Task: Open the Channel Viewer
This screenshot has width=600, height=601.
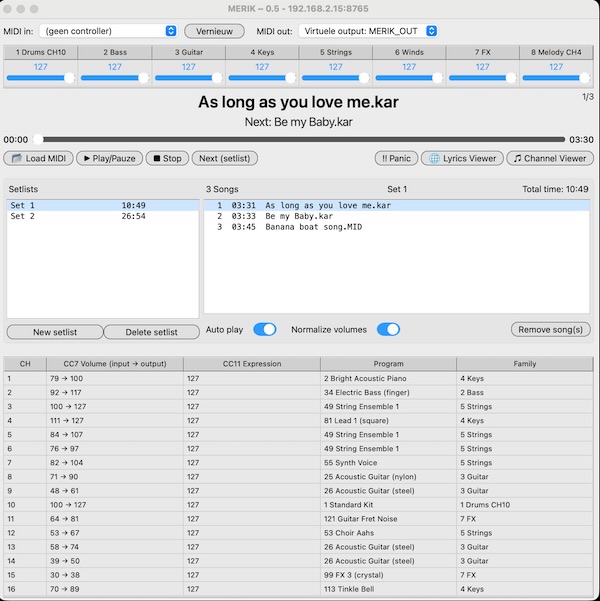Action: point(549,158)
